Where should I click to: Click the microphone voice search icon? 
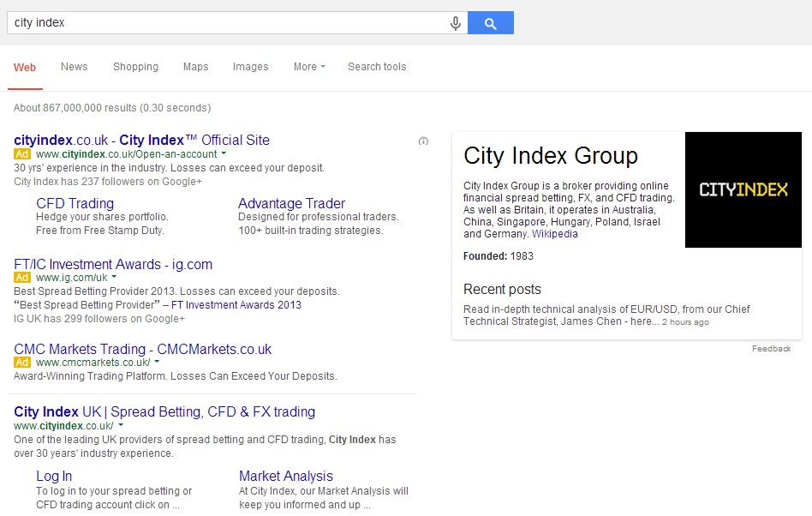(x=455, y=23)
